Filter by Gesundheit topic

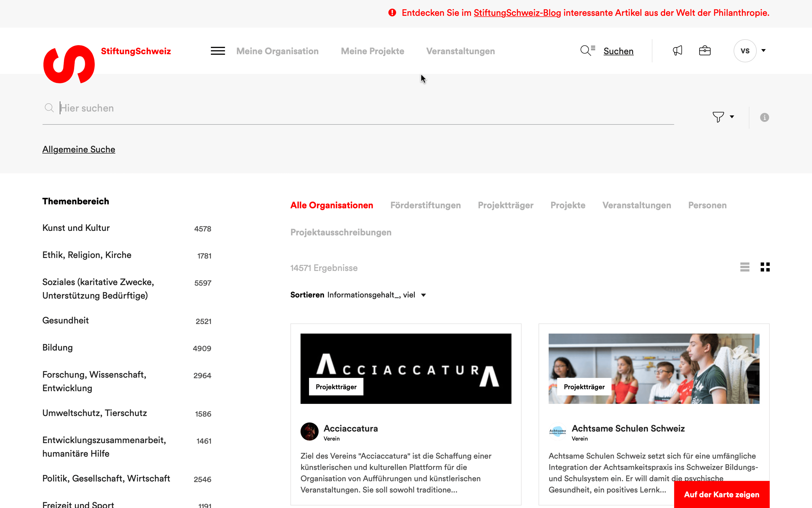pyautogui.click(x=66, y=321)
